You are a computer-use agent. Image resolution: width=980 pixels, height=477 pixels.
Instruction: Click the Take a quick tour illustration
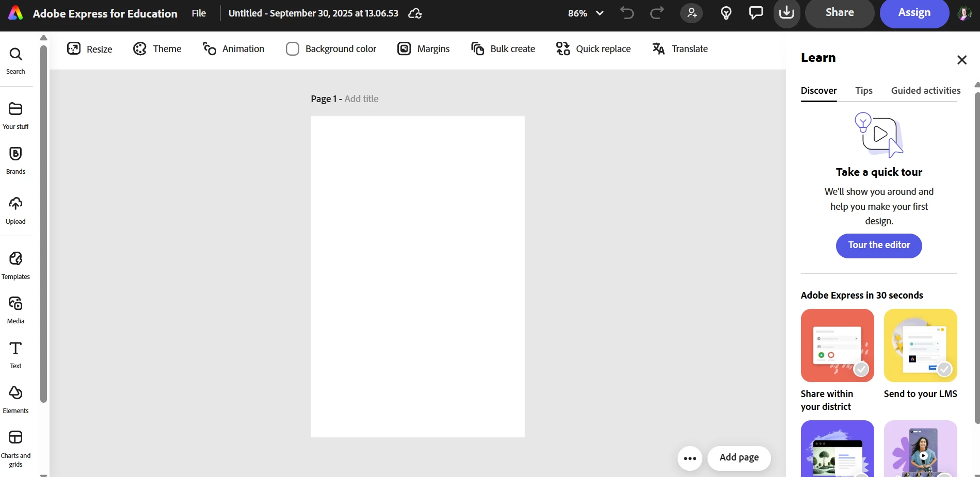coord(879,135)
